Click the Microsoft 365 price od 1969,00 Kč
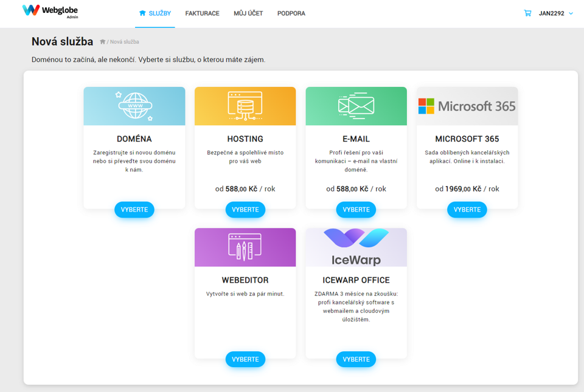This screenshot has width=584, height=392. point(467,189)
